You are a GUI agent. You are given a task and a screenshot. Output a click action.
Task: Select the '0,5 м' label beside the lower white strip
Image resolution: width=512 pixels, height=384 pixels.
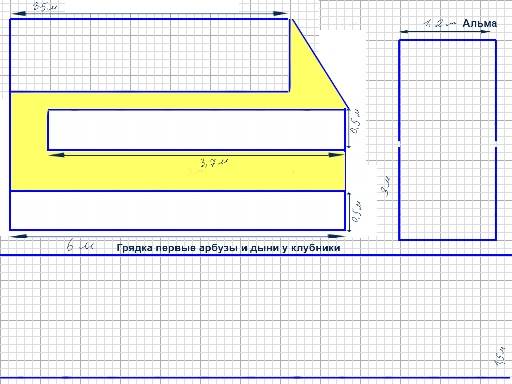[x=357, y=212]
